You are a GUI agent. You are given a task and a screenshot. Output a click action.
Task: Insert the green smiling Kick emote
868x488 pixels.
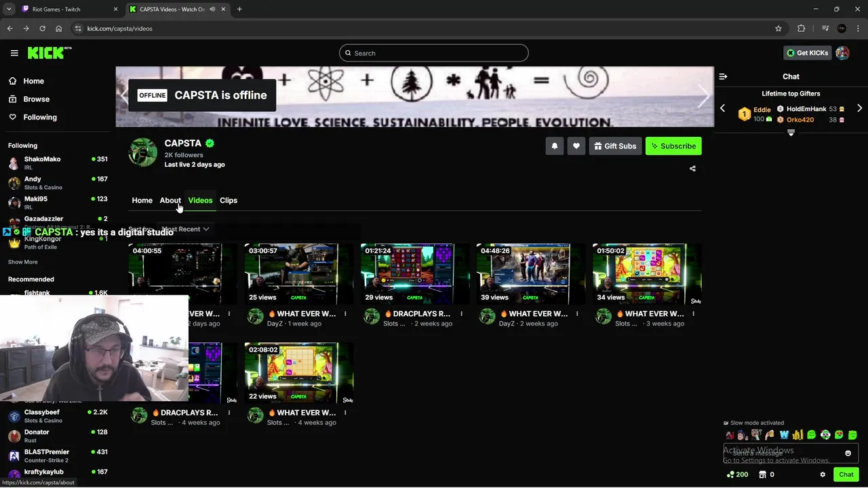[x=812, y=435]
